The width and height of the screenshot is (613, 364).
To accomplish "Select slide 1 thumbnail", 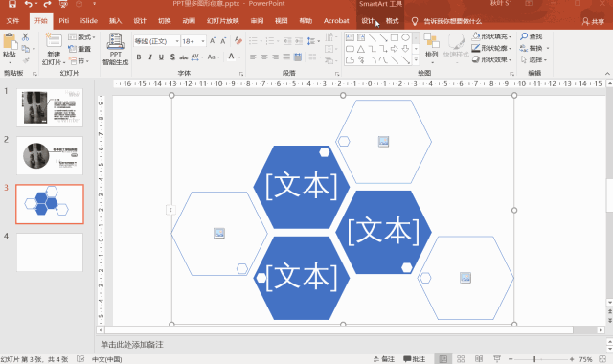I will coord(50,107).
